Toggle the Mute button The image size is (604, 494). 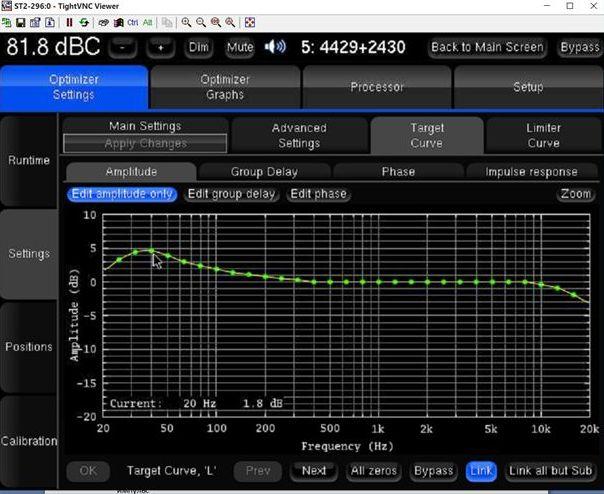[x=240, y=47]
